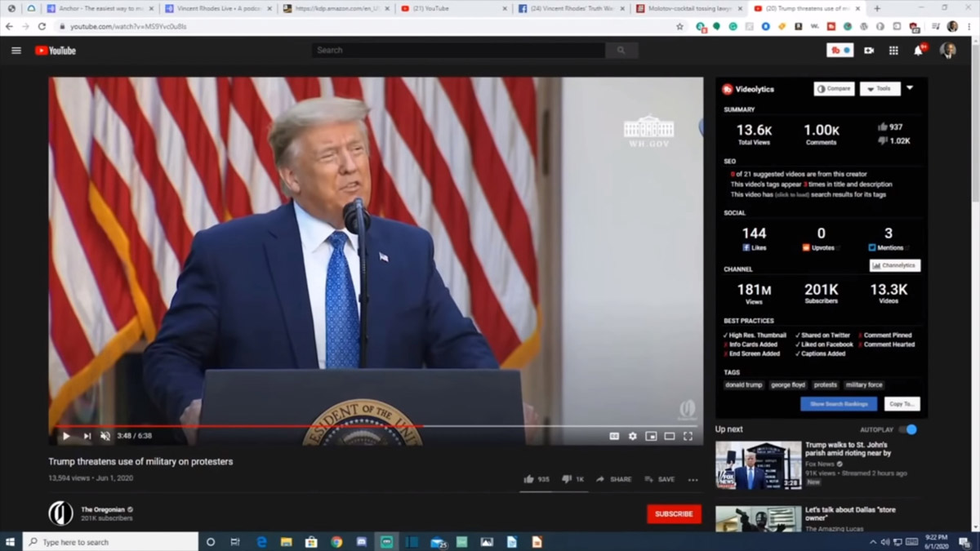Show hidden system tray icons chevron
980x551 pixels.
873,542
